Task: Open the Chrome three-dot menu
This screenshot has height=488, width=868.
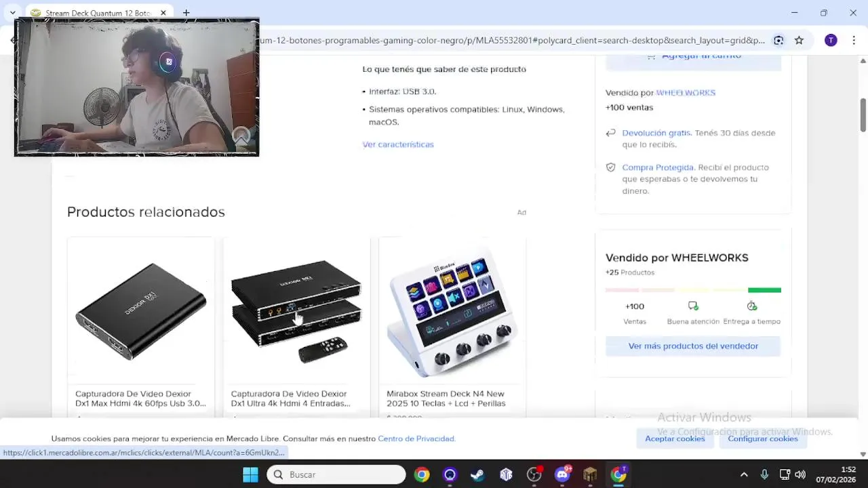Action: pyautogui.click(x=853, y=40)
